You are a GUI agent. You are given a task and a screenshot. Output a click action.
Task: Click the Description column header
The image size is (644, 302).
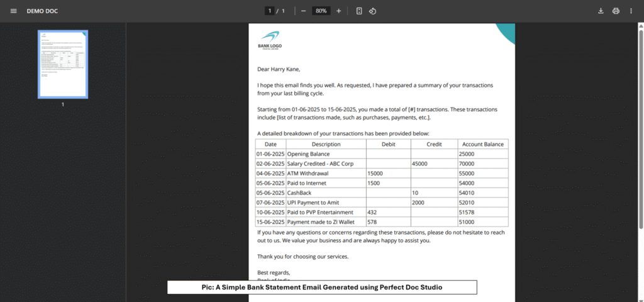326,144
